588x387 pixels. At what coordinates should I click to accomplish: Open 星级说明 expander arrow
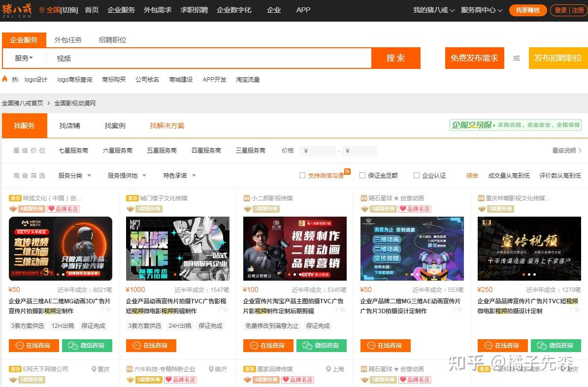580,150
